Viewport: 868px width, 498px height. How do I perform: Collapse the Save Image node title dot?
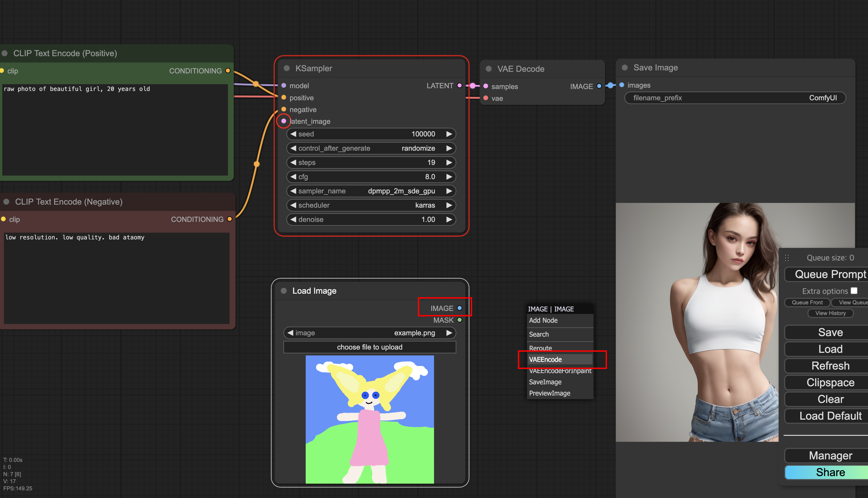[625, 67]
